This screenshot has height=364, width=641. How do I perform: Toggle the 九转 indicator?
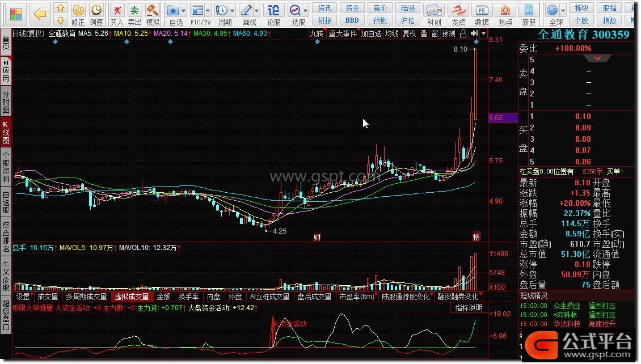(x=317, y=33)
